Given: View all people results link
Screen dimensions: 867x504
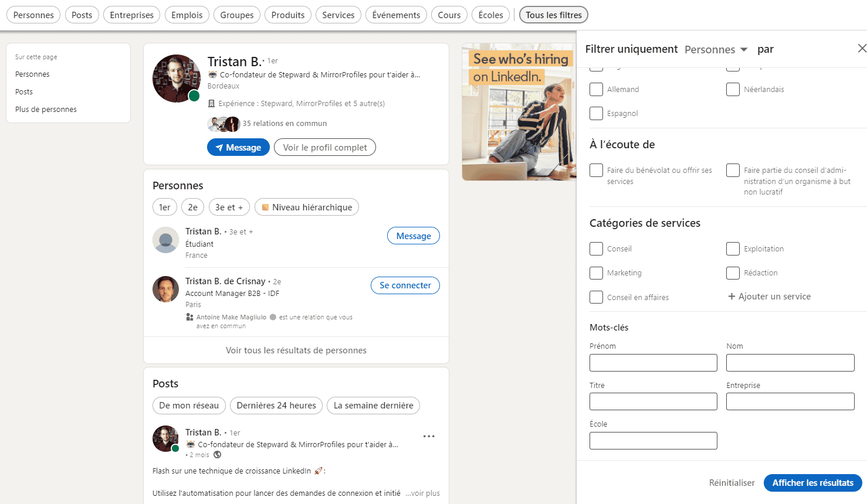Looking at the screenshot, I should 296,350.
